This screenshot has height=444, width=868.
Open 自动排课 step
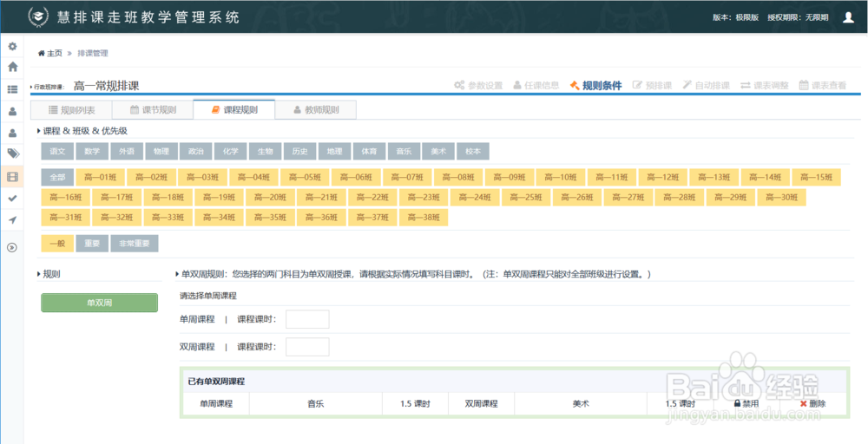pyautogui.click(x=706, y=85)
